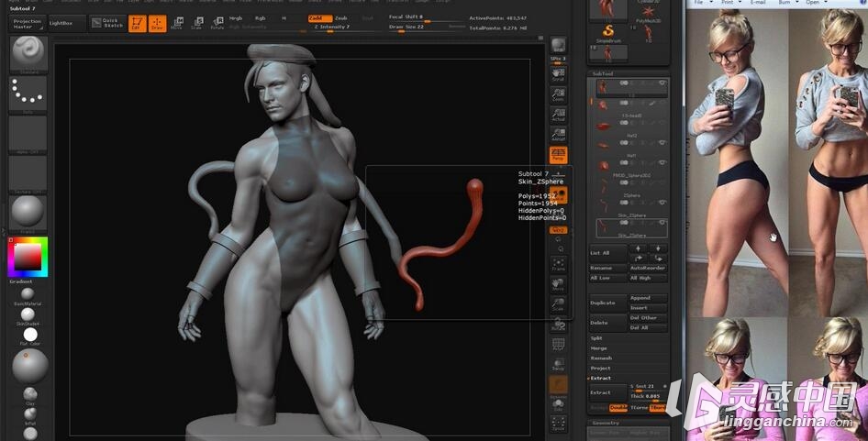The image size is (868, 441).
Task: Open the current brush thumbnail
Action: (x=28, y=54)
